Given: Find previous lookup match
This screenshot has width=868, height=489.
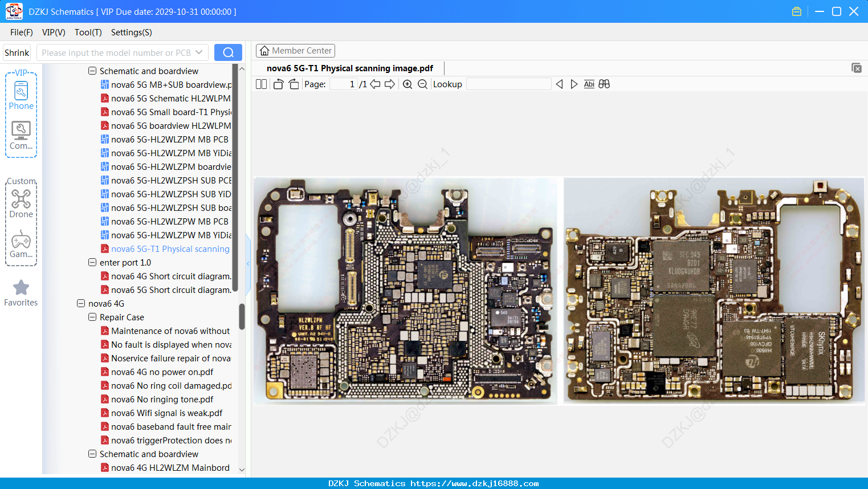Looking at the screenshot, I should coord(559,84).
